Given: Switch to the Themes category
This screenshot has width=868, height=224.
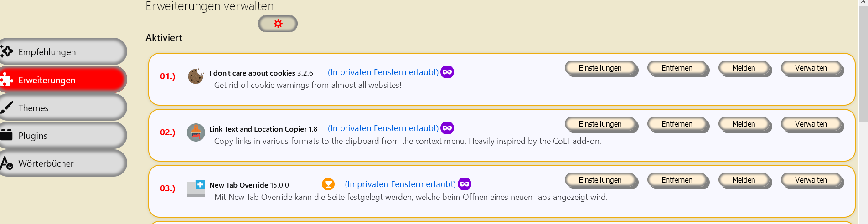Looking at the screenshot, I should (62, 108).
